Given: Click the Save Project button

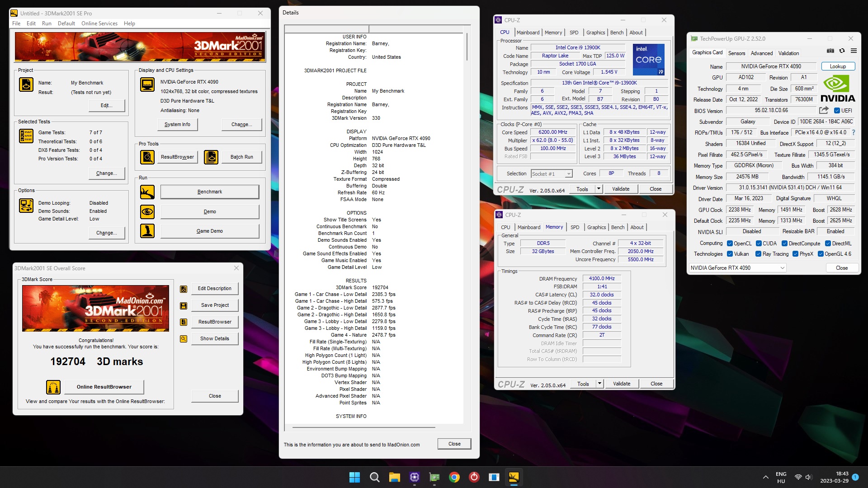Looking at the screenshot, I should pyautogui.click(x=215, y=305).
